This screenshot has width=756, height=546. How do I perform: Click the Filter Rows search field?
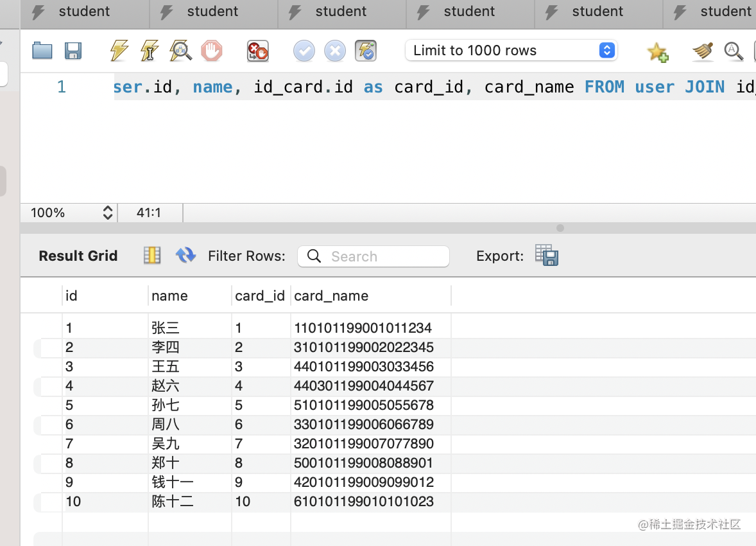tap(373, 256)
